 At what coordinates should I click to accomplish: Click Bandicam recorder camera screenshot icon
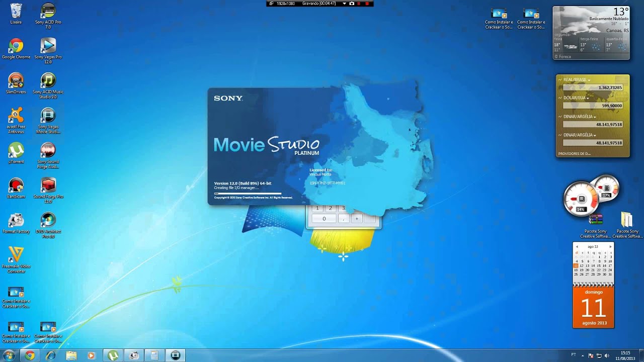point(352,4)
